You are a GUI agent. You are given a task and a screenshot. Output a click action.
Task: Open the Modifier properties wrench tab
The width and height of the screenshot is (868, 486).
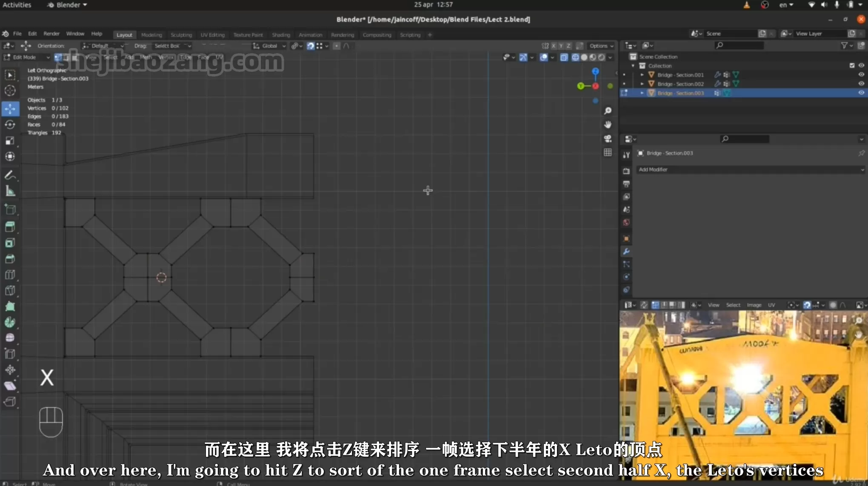pos(626,252)
